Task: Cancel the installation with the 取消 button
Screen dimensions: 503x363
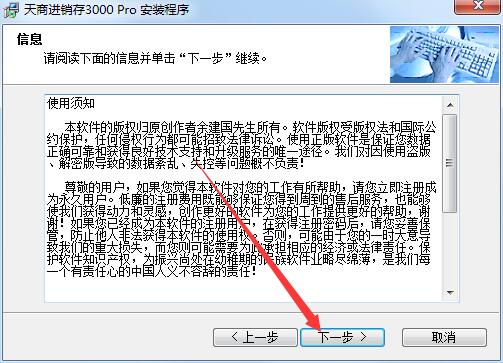Action: pyautogui.click(x=444, y=337)
